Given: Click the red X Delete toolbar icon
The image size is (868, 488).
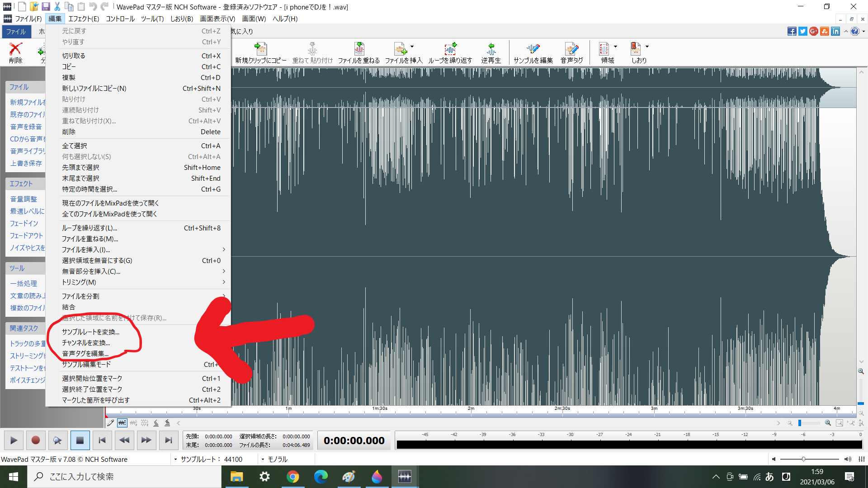Looking at the screenshot, I should point(15,52).
